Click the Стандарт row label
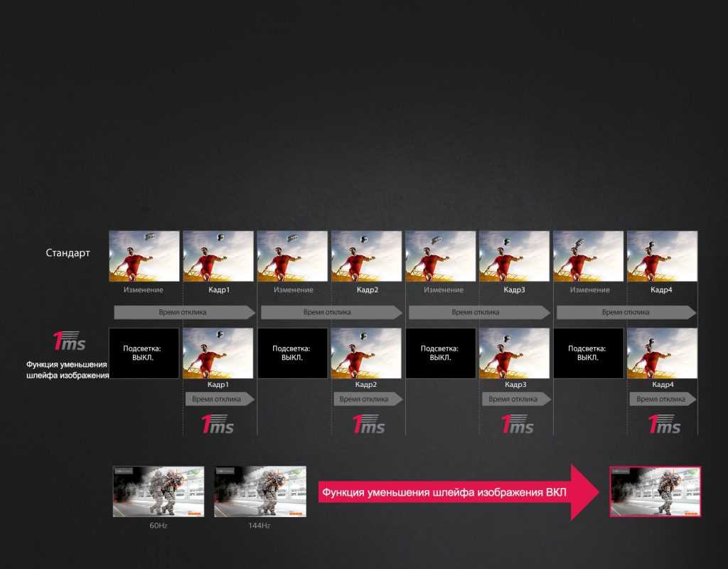 pos(68,253)
